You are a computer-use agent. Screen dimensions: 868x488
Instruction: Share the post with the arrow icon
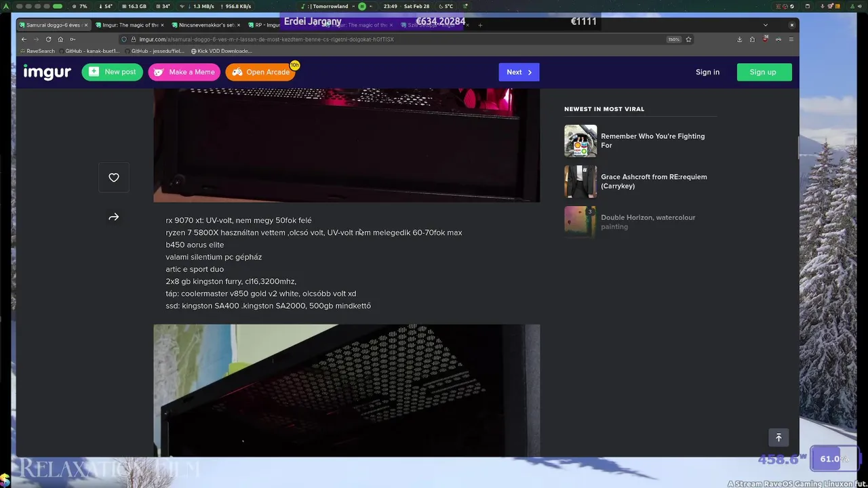pos(114,217)
